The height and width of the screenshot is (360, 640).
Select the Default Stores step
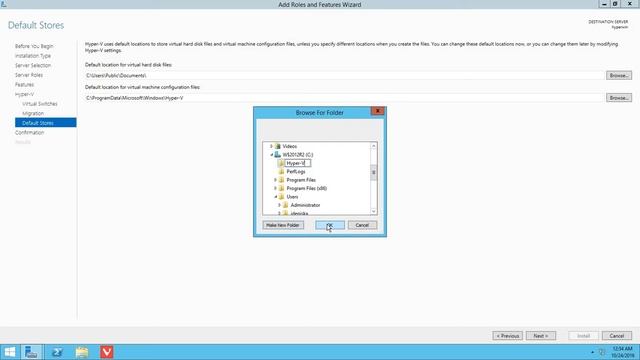(x=45, y=123)
